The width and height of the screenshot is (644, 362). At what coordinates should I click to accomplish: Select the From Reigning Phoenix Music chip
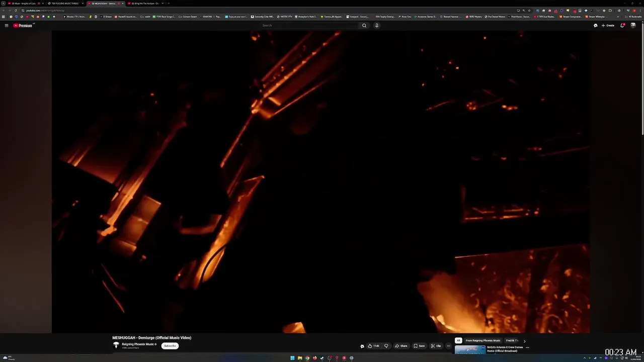[483, 340]
